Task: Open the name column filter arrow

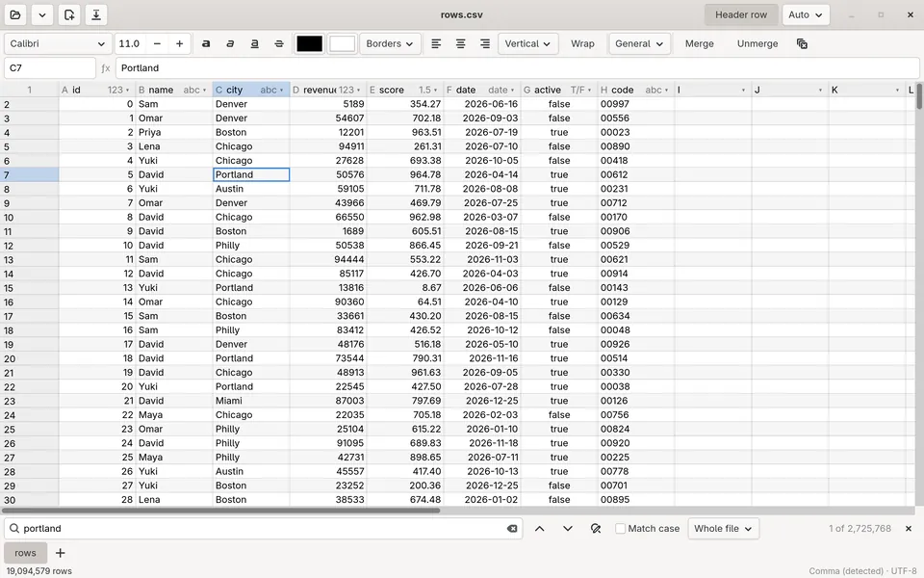Action: pos(204,91)
